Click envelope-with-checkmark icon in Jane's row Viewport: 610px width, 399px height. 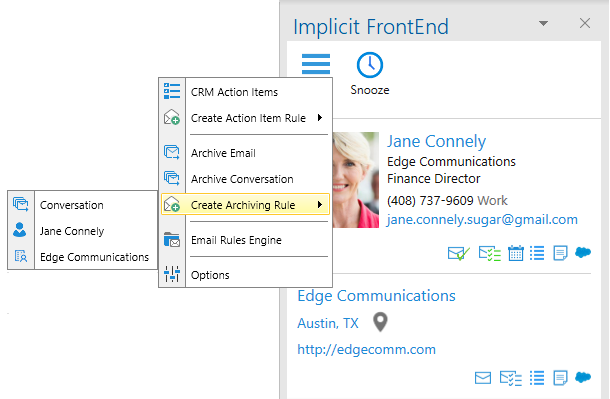click(x=459, y=254)
